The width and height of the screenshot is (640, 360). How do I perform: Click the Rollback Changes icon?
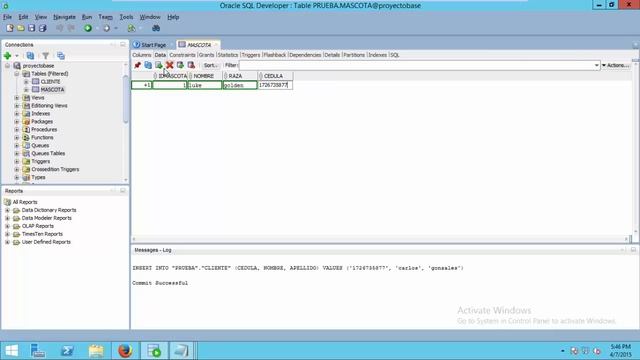(191, 65)
